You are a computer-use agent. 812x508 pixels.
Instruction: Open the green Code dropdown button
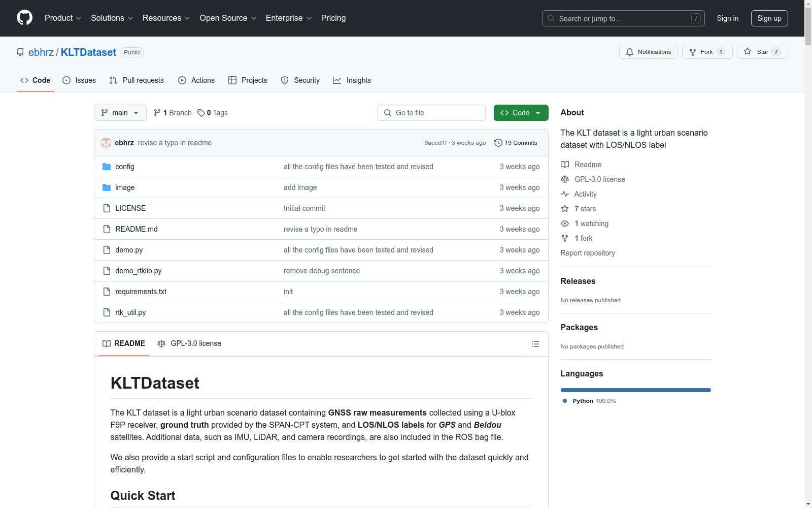point(521,113)
